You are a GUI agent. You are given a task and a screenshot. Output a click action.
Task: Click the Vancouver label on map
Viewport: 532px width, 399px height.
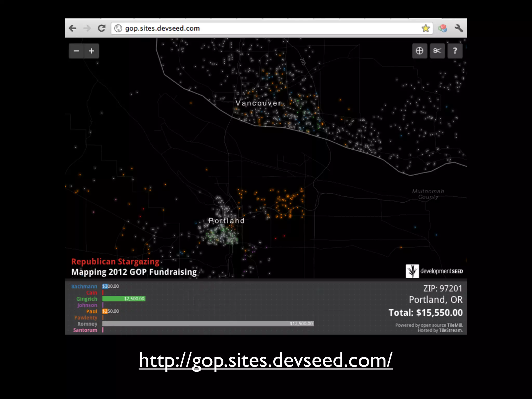pyautogui.click(x=258, y=103)
